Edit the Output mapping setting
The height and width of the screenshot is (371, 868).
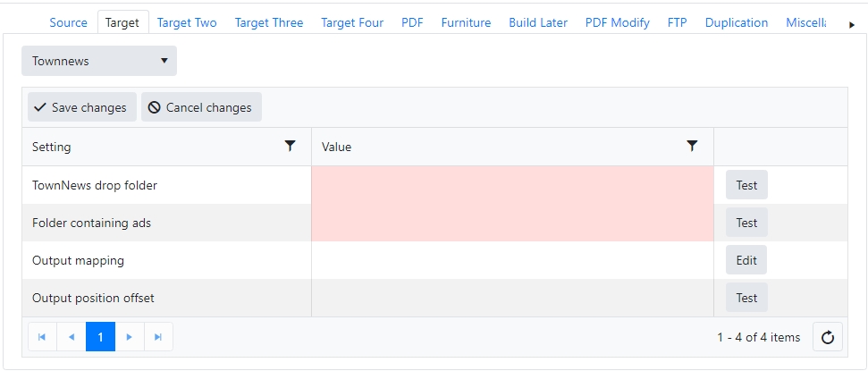[x=746, y=260]
